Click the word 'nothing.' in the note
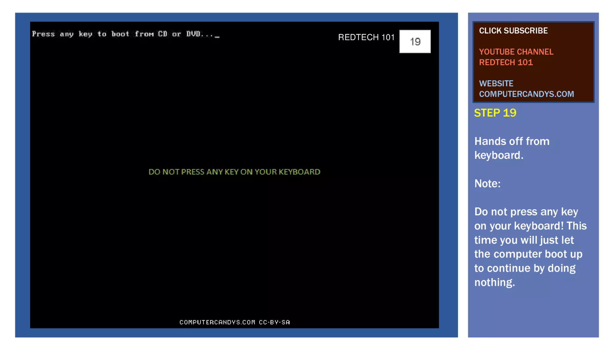Viewport: 613px width, 364px height. 494,282
